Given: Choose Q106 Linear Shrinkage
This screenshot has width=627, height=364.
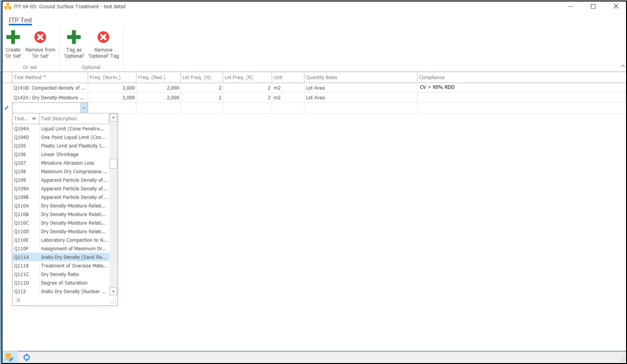Looking at the screenshot, I should [x=61, y=154].
